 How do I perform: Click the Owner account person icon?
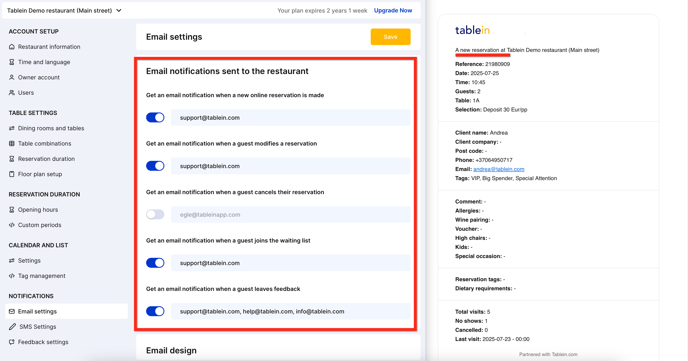click(x=12, y=77)
